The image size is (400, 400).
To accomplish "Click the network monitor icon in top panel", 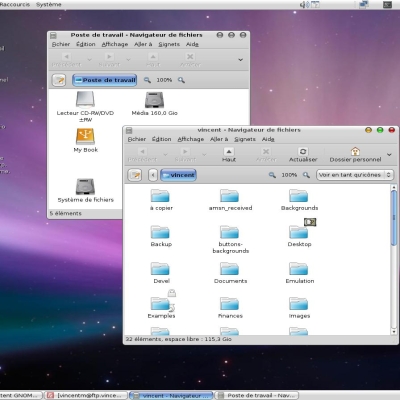I will [x=364, y=4].
